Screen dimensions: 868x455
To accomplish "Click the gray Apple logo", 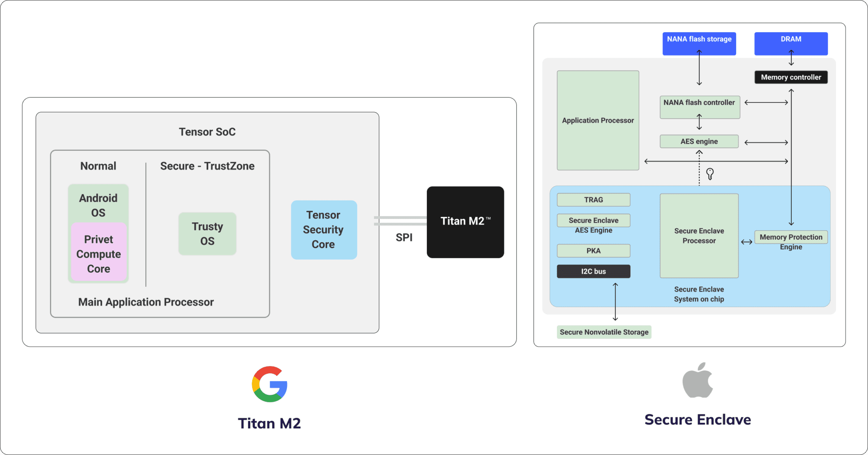I will pyautogui.click(x=698, y=381).
